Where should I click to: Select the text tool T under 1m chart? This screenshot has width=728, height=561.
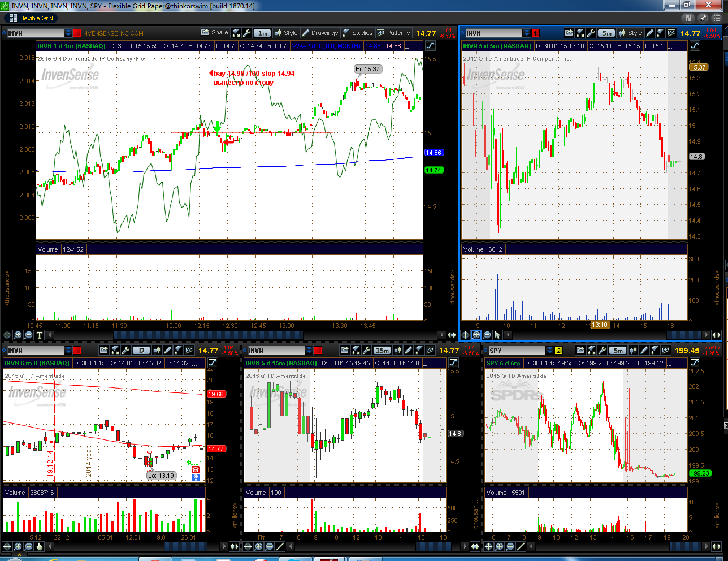click(x=40, y=335)
